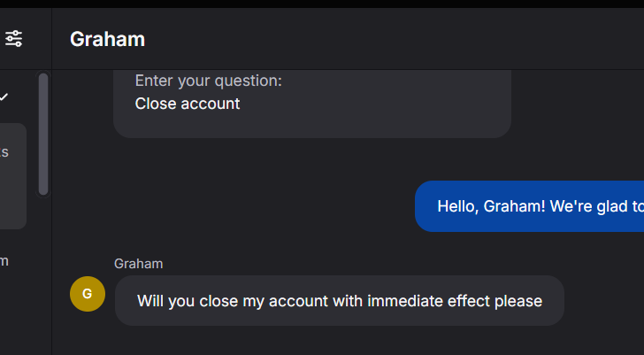644x355 pixels.
Task: Select the pre-chat form message bubble
Action: coord(312,104)
